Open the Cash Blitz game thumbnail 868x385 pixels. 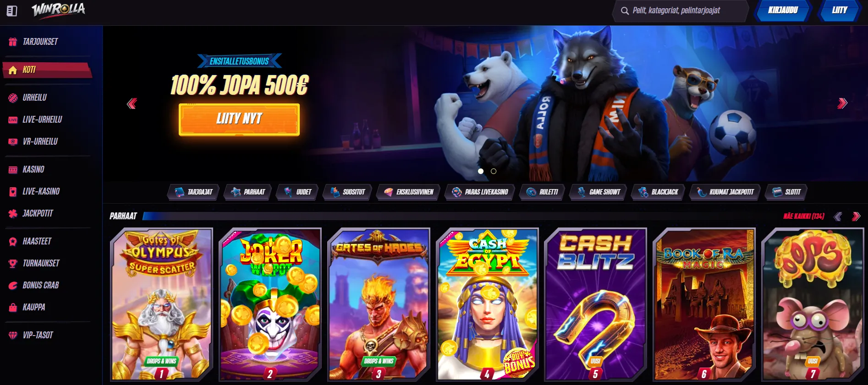[596, 304]
